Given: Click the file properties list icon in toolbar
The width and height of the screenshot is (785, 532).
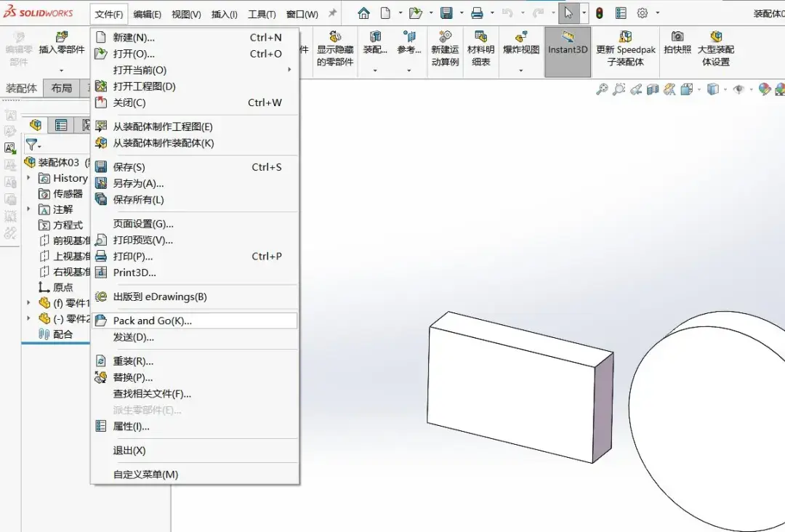Looking at the screenshot, I should tap(621, 14).
